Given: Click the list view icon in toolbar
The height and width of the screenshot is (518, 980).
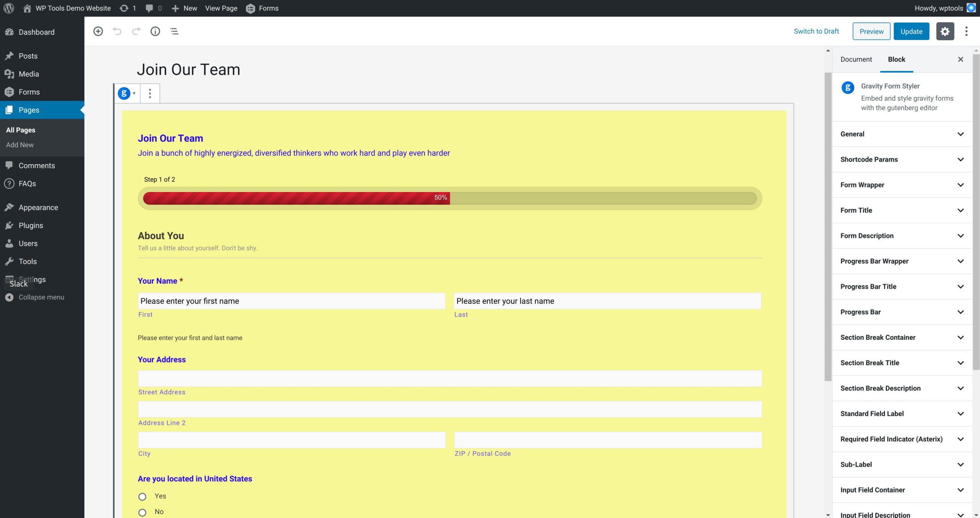Looking at the screenshot, I should [x=174, y=31].
